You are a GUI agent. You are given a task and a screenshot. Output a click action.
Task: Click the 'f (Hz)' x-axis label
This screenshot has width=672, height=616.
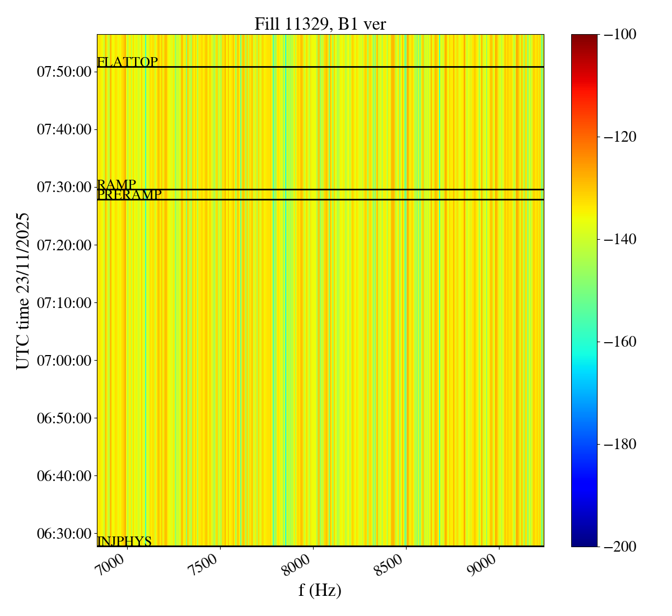320,590
